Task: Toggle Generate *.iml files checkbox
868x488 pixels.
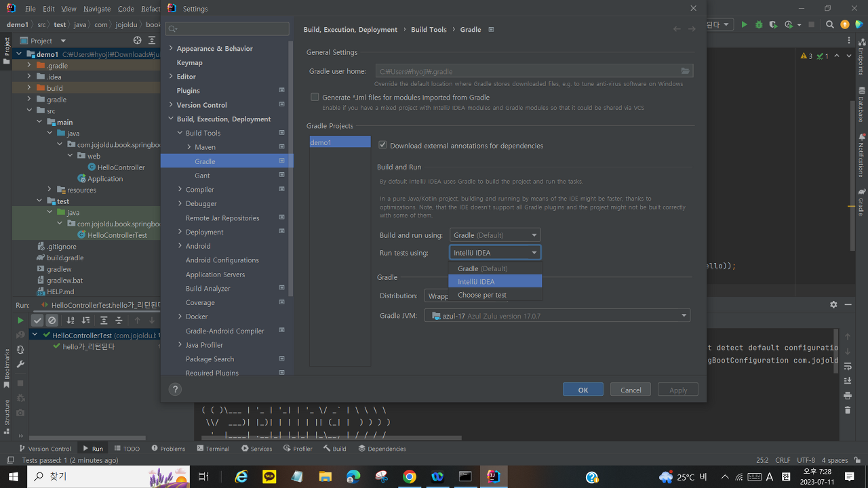Action: pos(315,97)
